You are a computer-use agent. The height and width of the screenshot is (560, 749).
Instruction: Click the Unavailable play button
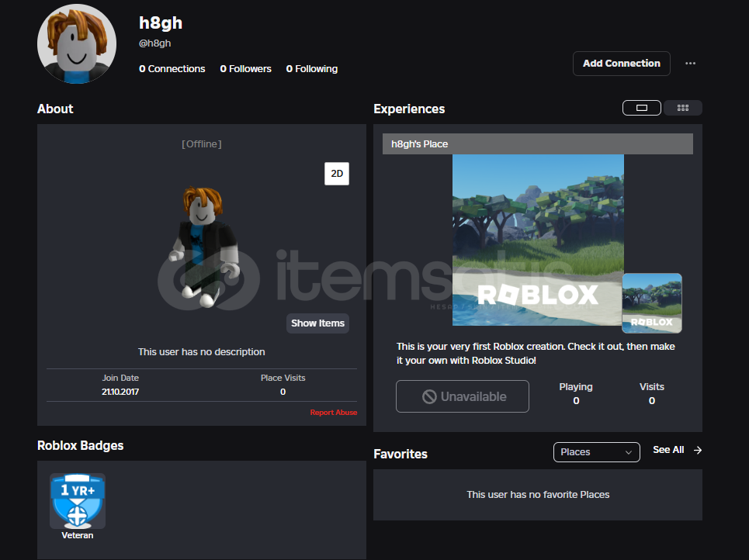[463, 396]
